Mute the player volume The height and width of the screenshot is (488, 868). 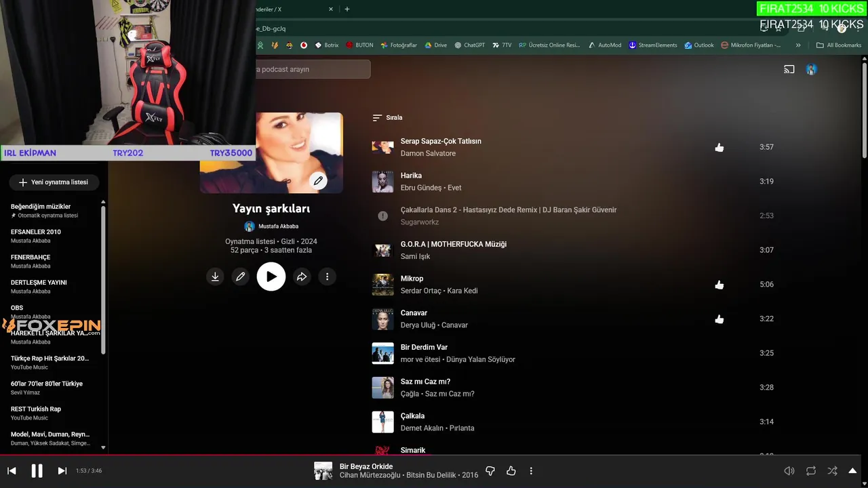coord(789,470)
